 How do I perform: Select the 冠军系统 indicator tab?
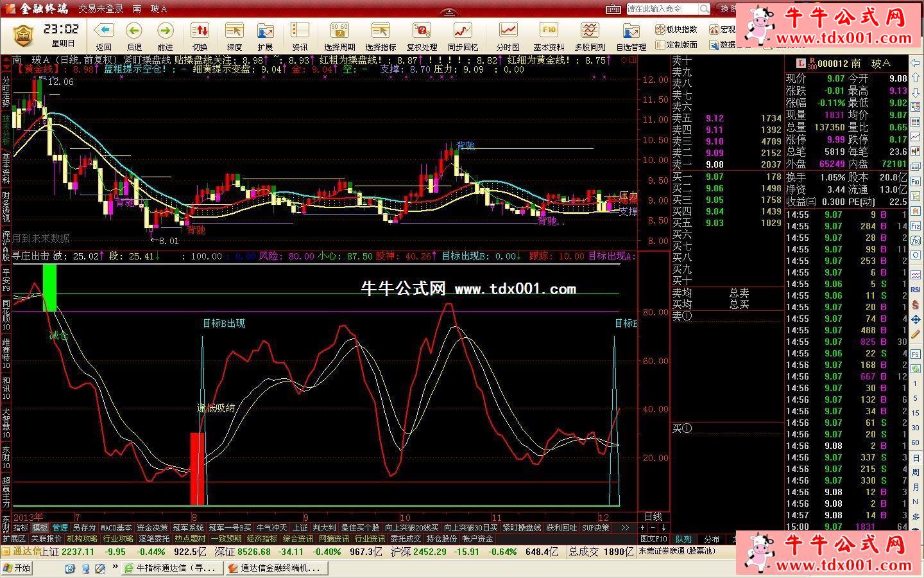pos(188,527)
